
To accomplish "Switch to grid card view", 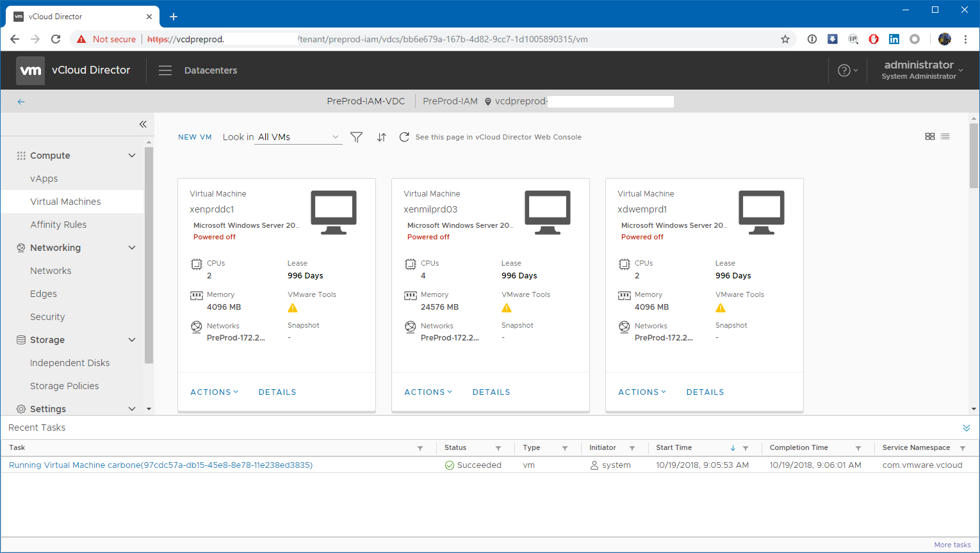I will click(930, 136).
